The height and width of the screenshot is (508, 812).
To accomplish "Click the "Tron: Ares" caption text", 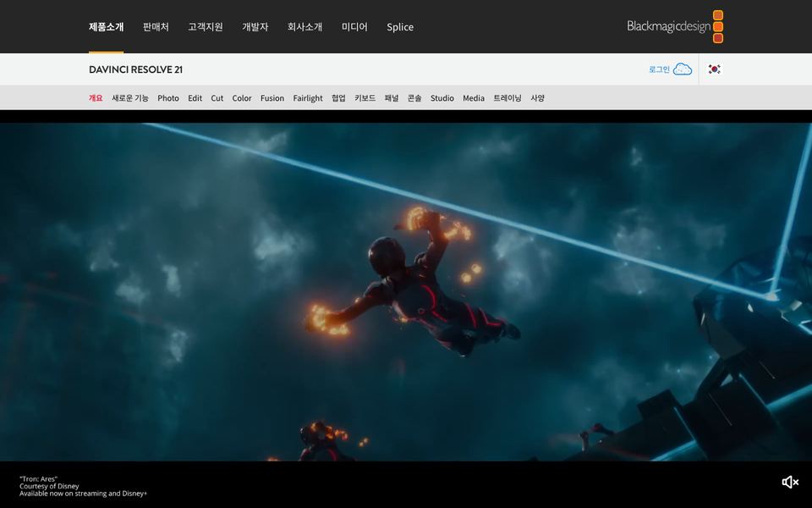I will (x=38, y=479).
